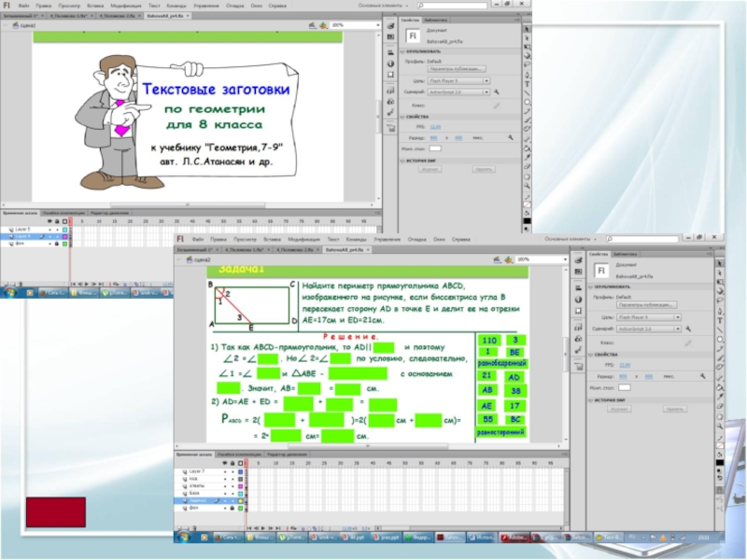Toggle lock on фон layer in back window
747x560 pixels.
[57, 244]
